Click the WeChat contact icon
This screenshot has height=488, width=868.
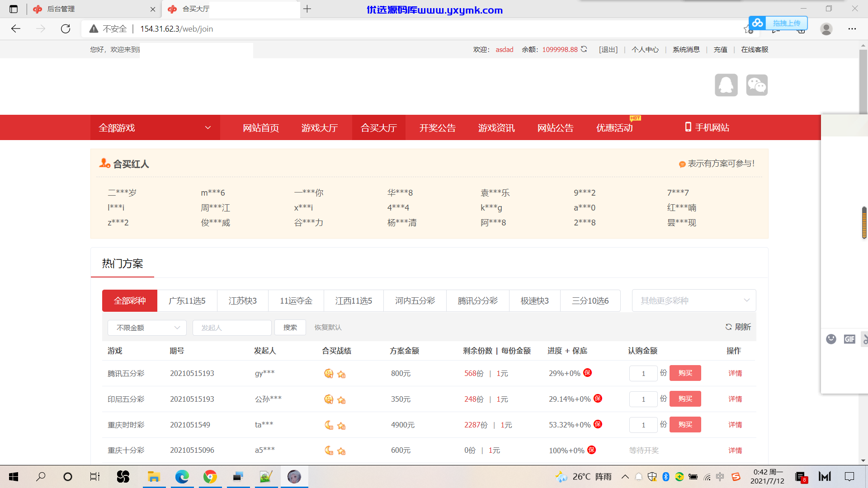[x=757, y=85]
